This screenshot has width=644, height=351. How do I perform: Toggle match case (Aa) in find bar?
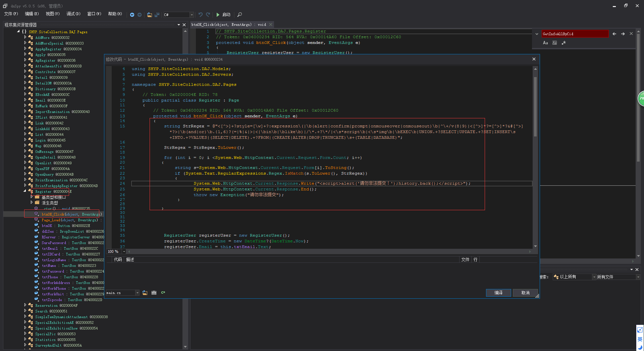coord(545,43)
